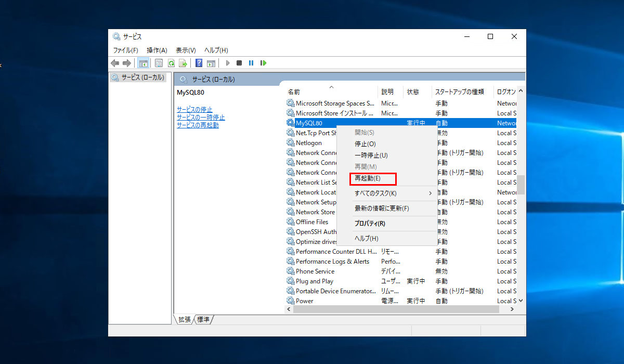Click the gear icon of Microsoft Store インストール
Viewport: 624px width, 364px height.
[290, 113]
